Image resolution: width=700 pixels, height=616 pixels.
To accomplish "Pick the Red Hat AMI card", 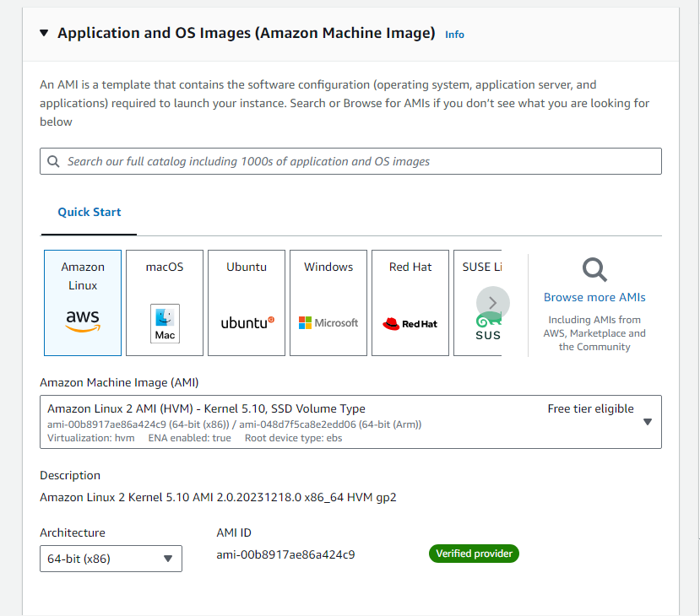I will tap(410, 303).
